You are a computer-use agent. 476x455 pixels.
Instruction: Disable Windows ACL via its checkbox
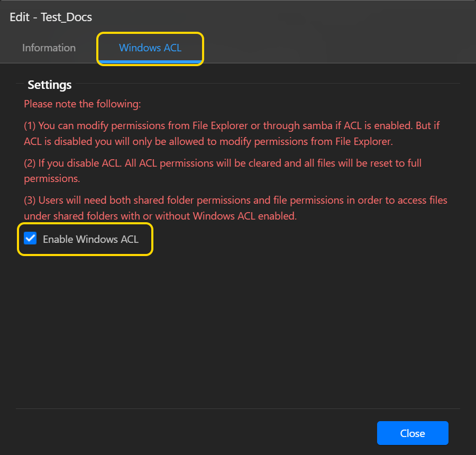click(30, 239)
